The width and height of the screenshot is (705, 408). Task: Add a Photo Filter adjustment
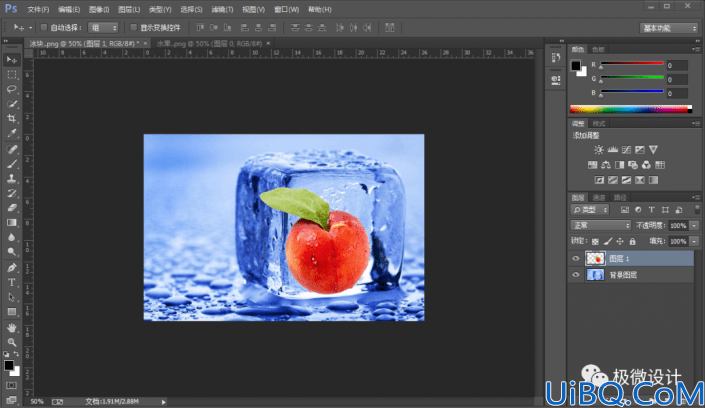coord(633,165)
